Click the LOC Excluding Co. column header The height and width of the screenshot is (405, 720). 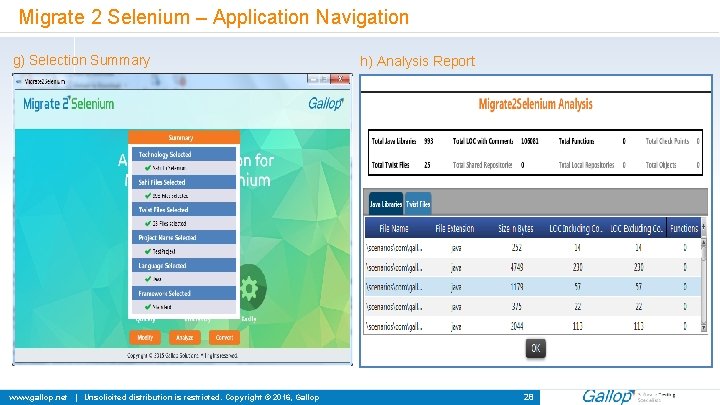tap(636, 228)
